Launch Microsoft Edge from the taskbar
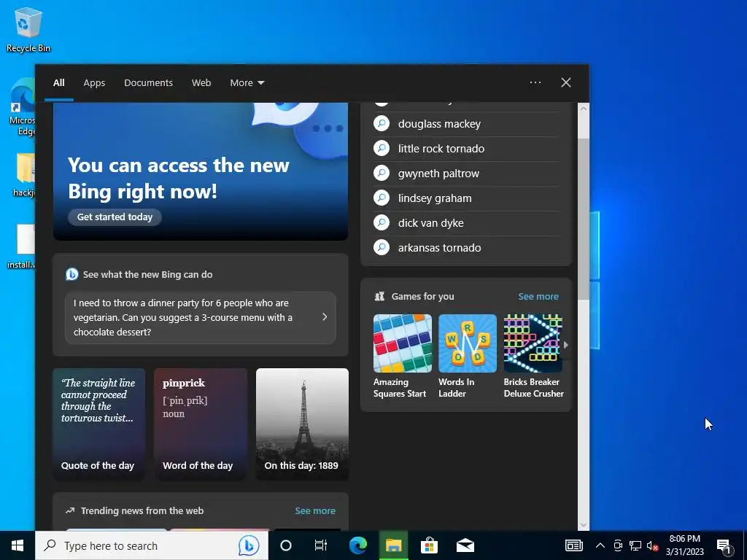This screenshot has height=560, width=747. [x=357, y=545]
